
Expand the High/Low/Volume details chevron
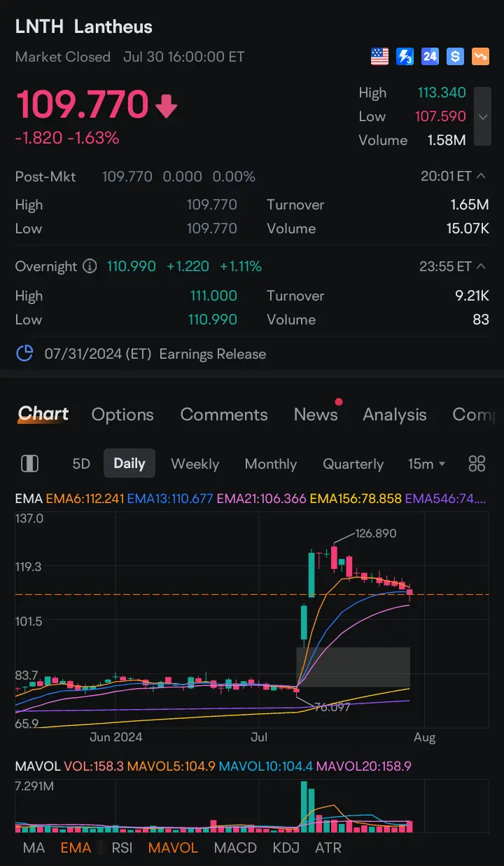(482, 116)
